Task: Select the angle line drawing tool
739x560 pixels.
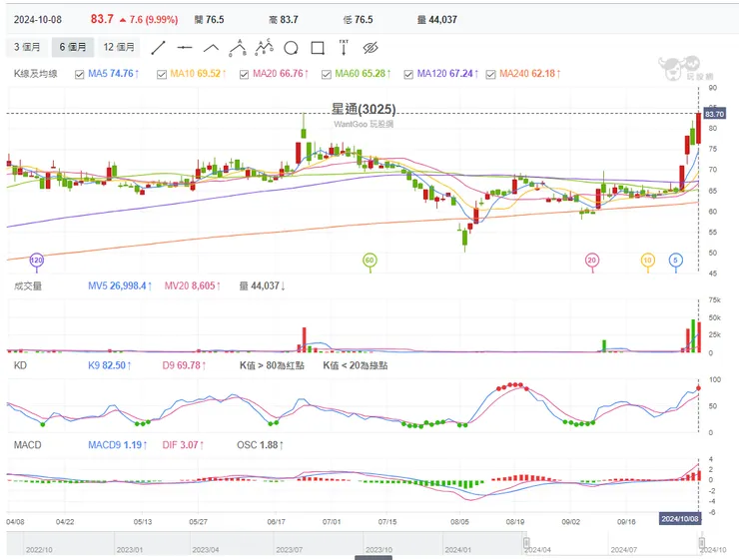Action: [211, 48]
